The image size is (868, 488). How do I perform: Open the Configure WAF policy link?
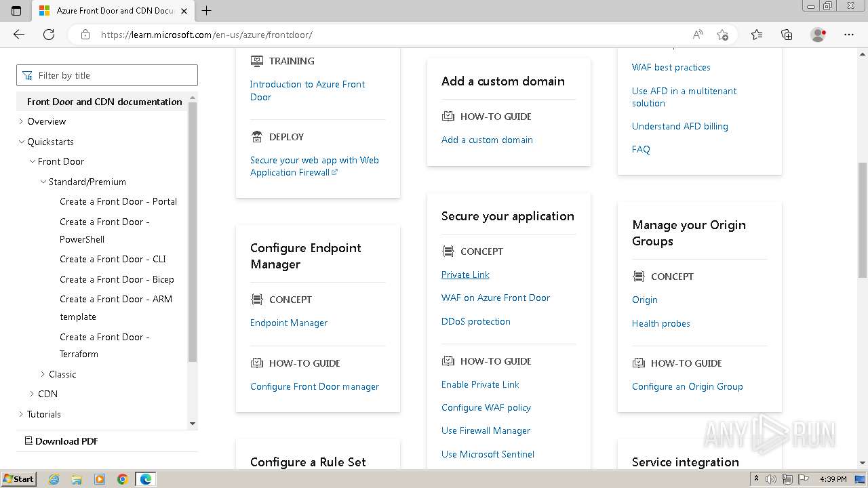point(486,407)
